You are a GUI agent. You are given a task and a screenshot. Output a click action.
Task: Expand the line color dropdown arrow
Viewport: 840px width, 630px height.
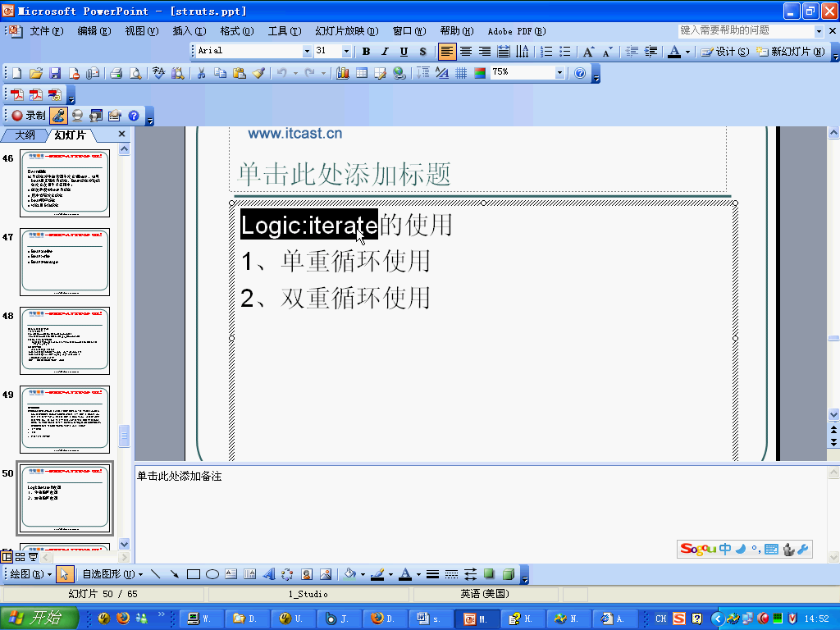(390, 575)
